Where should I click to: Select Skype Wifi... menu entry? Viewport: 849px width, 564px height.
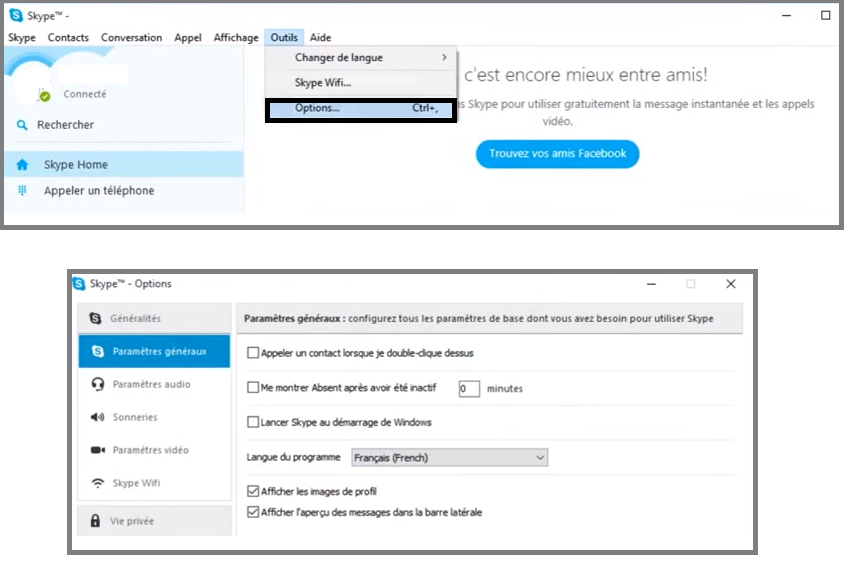click(323, 83)
